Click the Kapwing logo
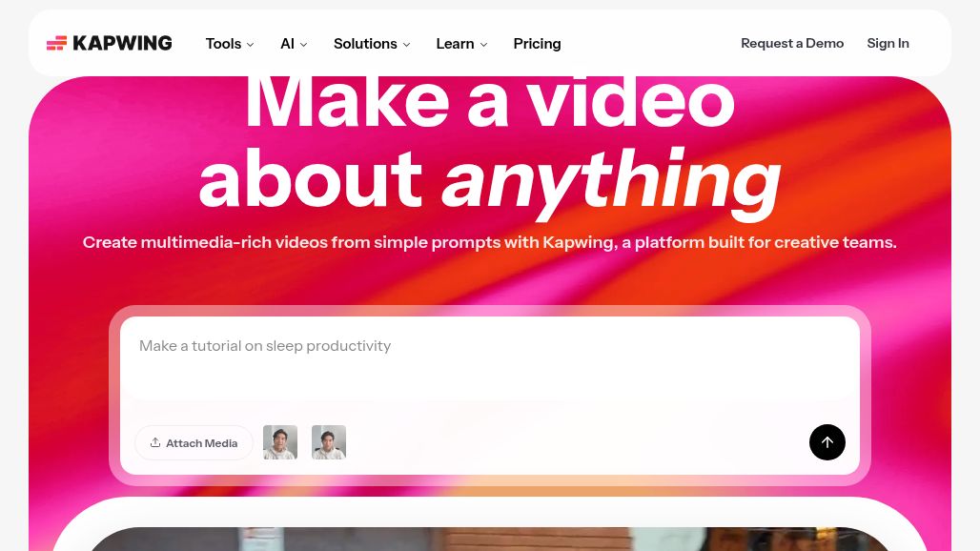 (110, 43)
